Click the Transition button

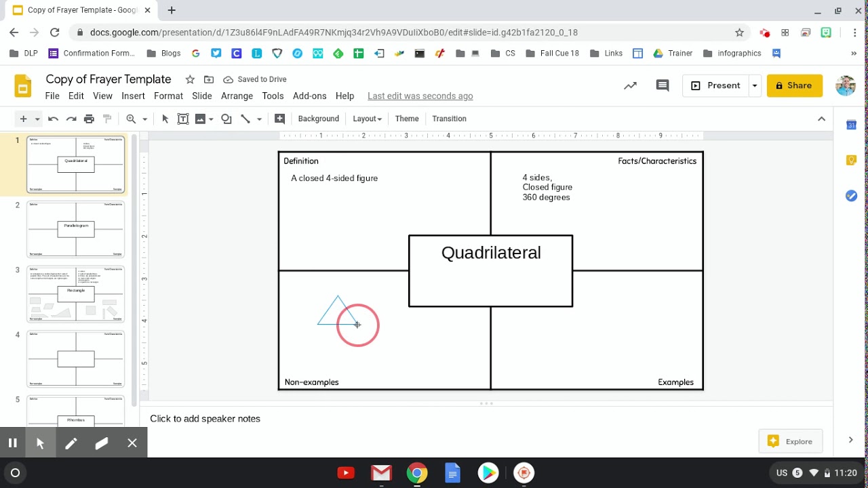(x=449, y=119)
